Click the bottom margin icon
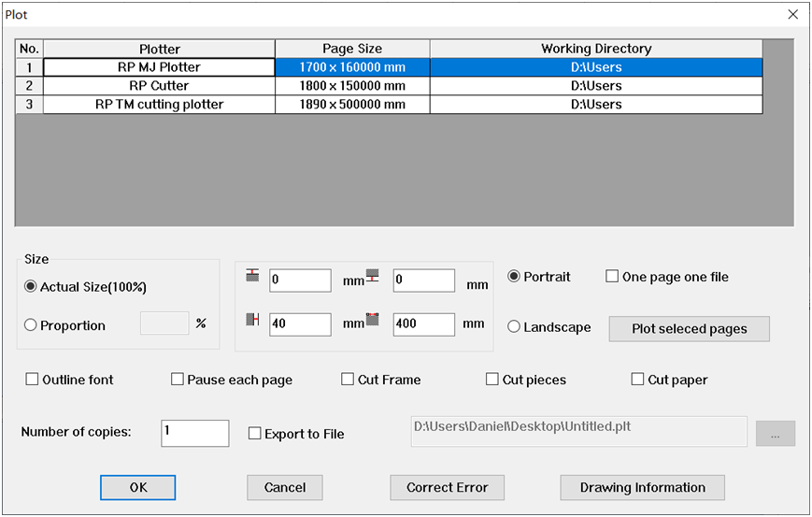Image resolution: width=812 pixels, height=517 pixels. point(372,276)
